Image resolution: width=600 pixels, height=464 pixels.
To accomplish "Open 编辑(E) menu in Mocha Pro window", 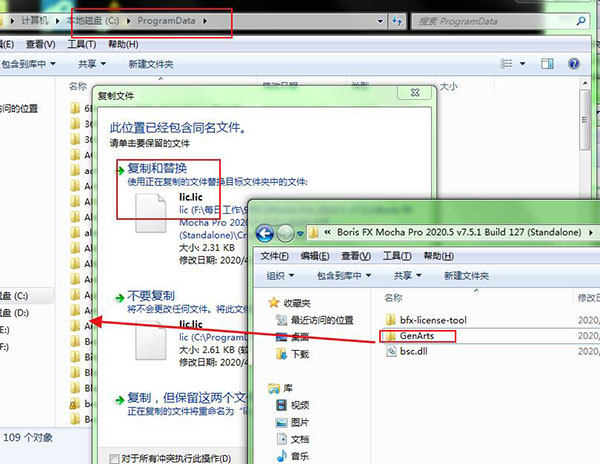I will point(315,256).
